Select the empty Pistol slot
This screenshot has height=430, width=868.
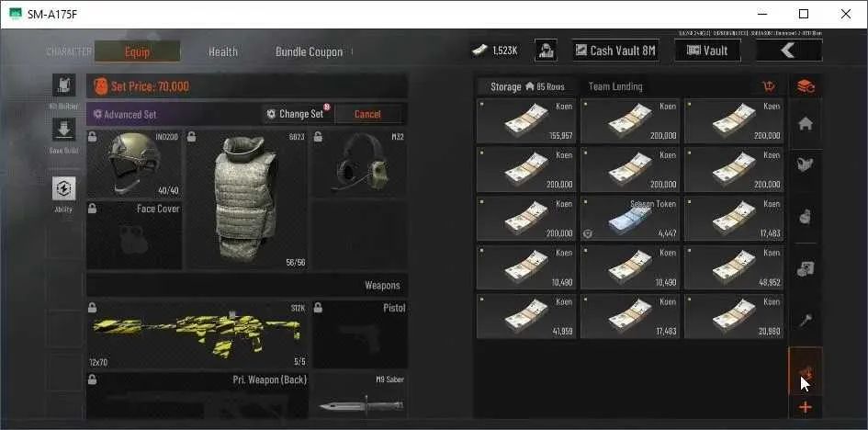(360, 334)
